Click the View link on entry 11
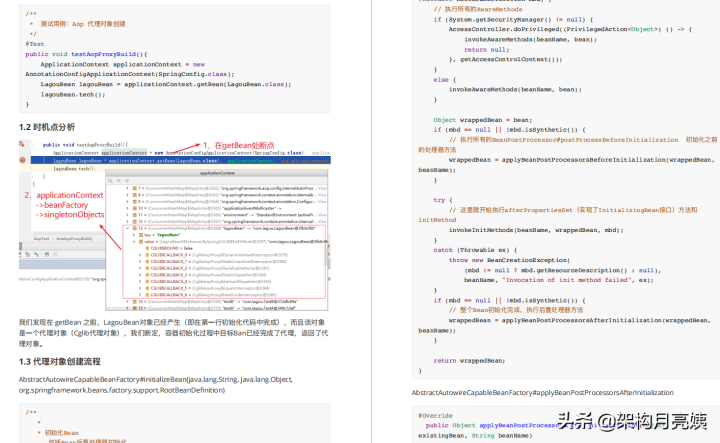The width and height of the screenshot is (720, 443). pos(322,215)
